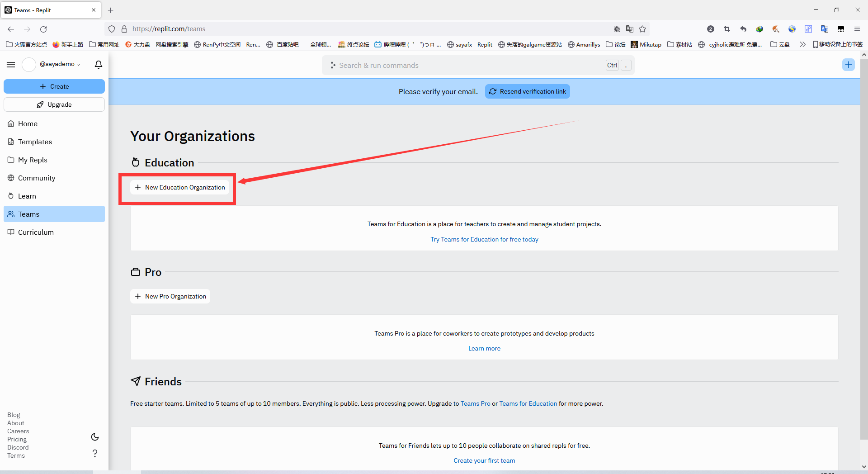Open Learn in sidebar
The image size is (868, 474).
tap(54, 196)
